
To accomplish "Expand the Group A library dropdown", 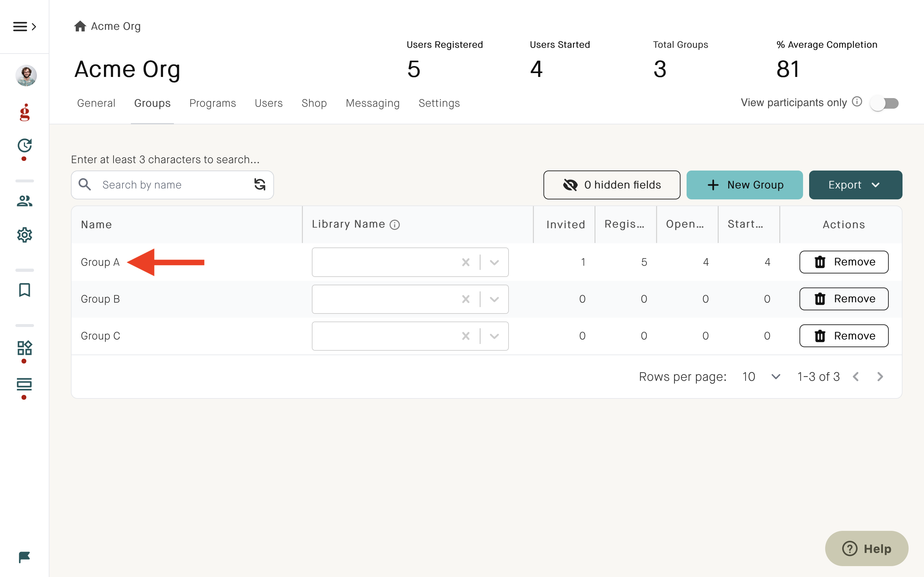I will coord(494,262).
